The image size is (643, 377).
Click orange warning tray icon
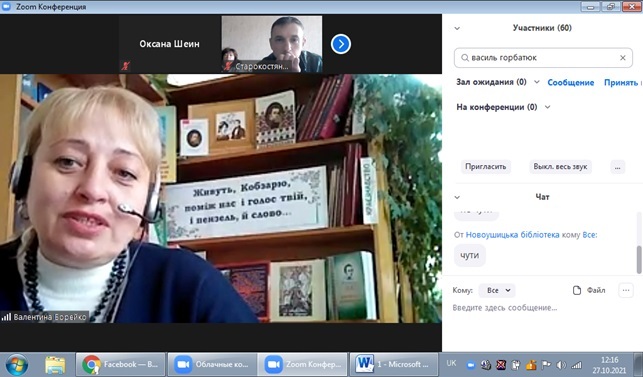pos(531,364)
